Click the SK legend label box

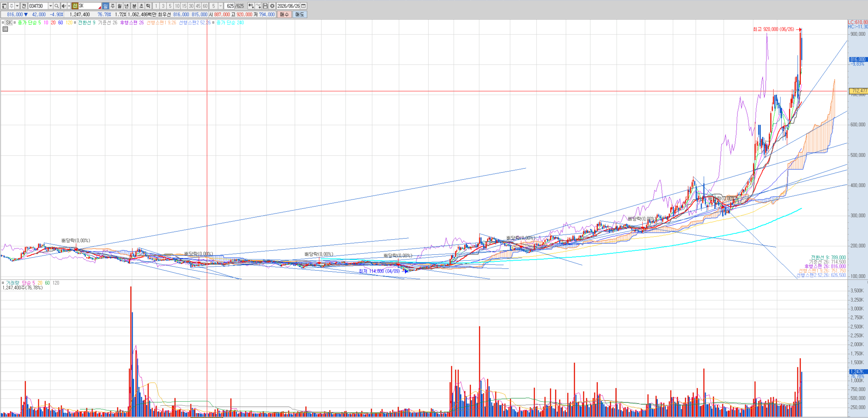click(x=9, y=23)
